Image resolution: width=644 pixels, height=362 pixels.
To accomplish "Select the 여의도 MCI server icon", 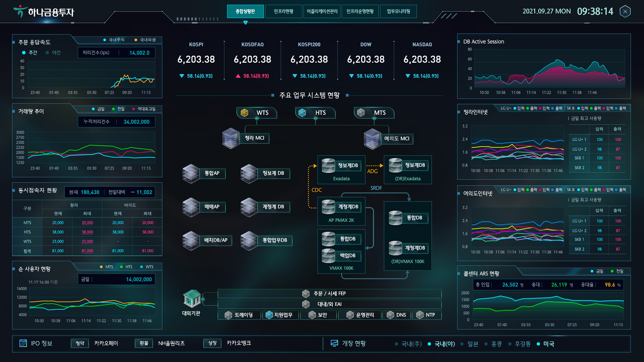I will (x=372, y=139).
